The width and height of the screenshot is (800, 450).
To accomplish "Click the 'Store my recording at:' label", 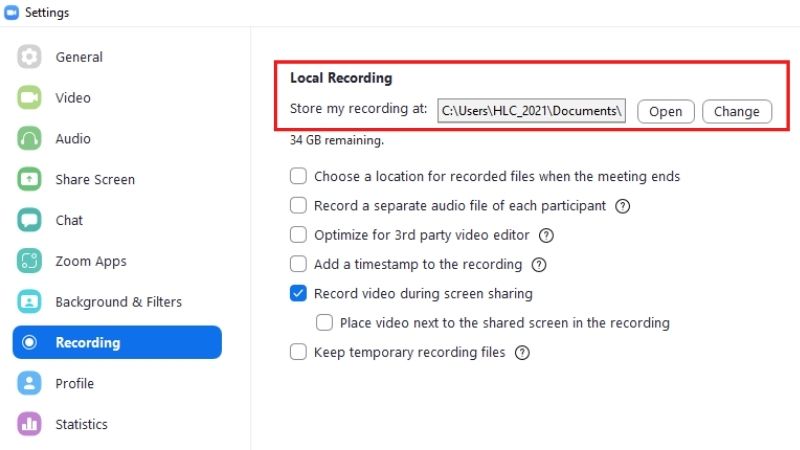I will tap(358, 109).
